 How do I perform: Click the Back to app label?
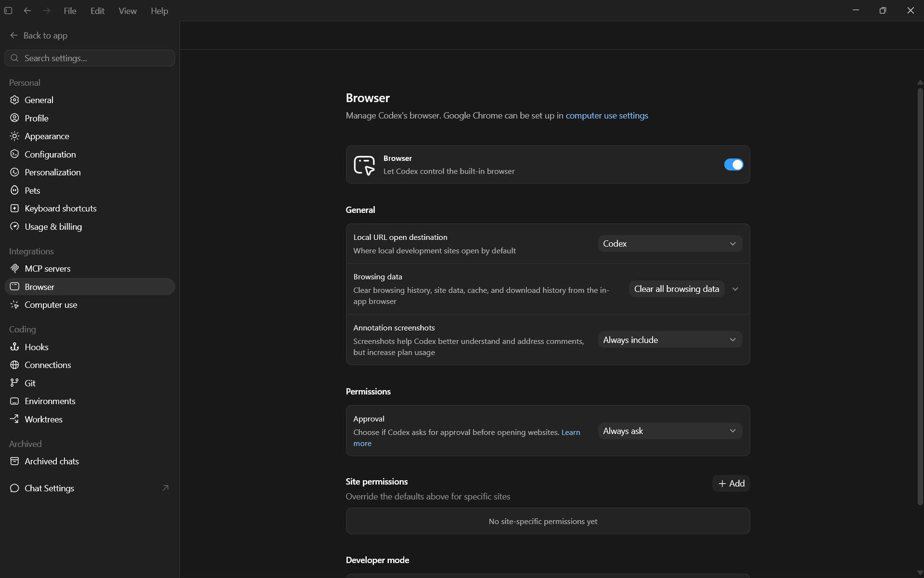[45, 35]
